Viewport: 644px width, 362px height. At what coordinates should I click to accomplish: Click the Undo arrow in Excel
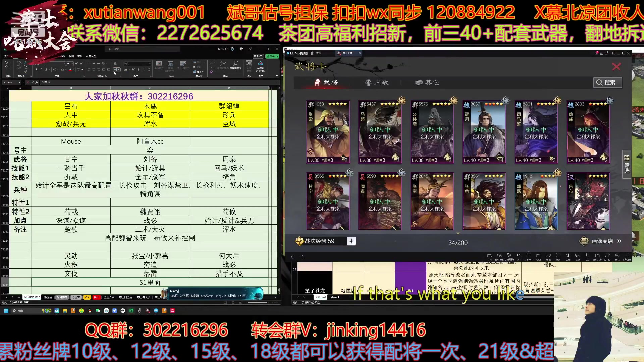pyautogui.click(x=7, y=62)
